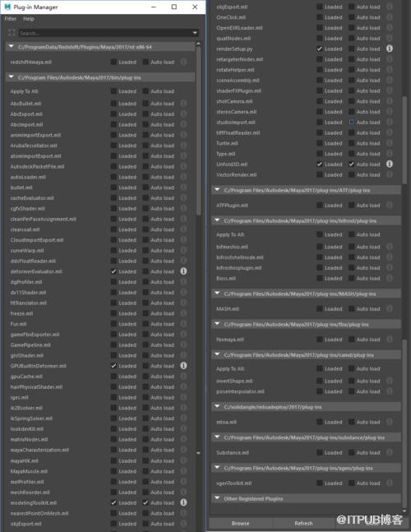Open info for Unfold3D.mll plugin

(390, 164)
